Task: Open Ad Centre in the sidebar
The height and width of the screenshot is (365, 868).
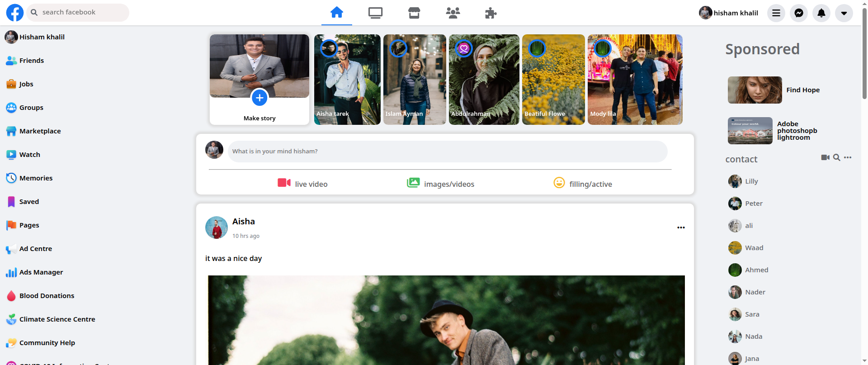Action: [29, 249]
